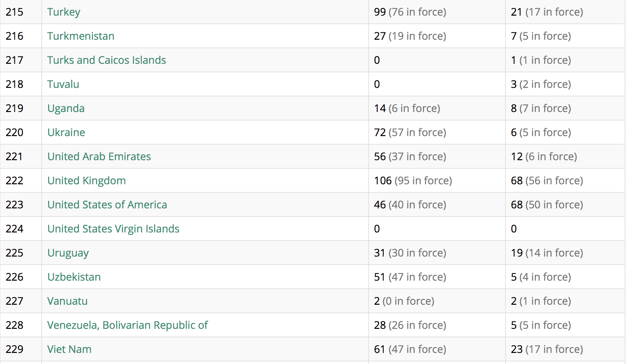Screen dimensions: 629x364
Task: Click the cell "2 (0 in force)"
Action: point(437,301)
